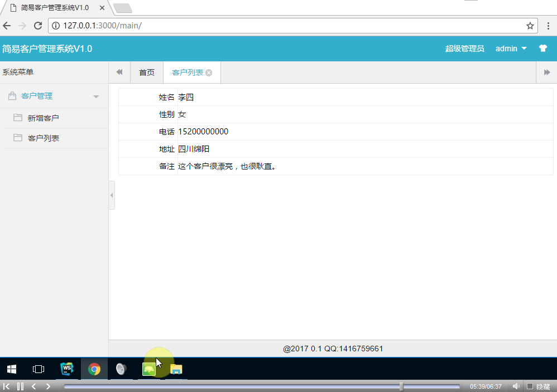The image size is (557, 392).
Task: Open WebStorm from the taskbar
Action: pyautogui.click(x=67, y=369)
